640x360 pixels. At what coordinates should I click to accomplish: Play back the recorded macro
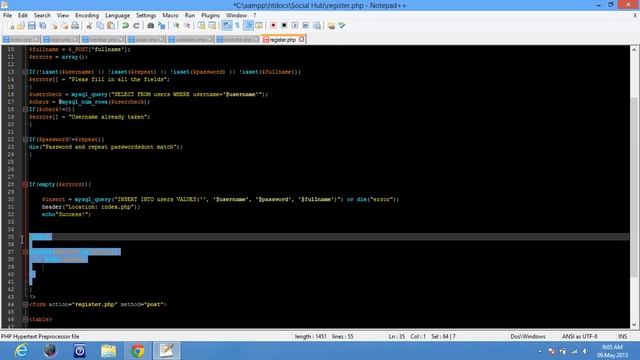(295, 26)
